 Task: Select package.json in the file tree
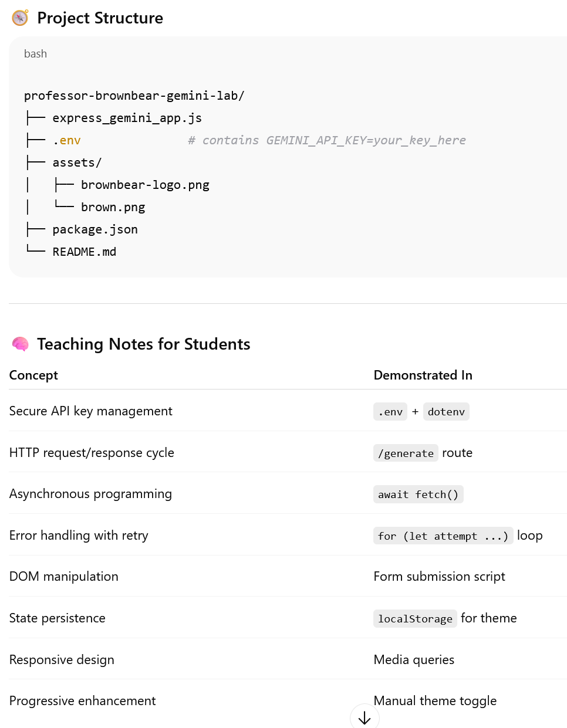click(x=95, y=229)
